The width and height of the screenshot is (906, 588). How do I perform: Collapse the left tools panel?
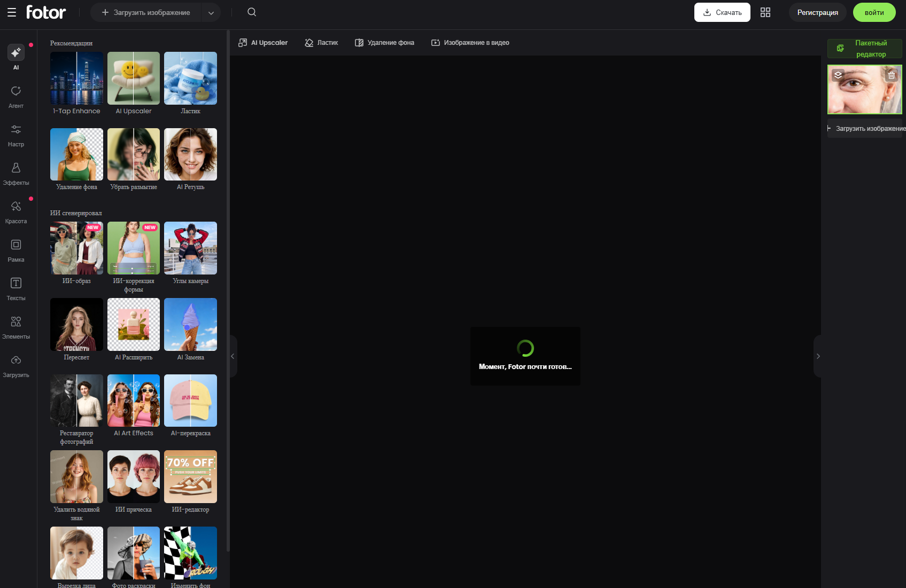[x=233, y=356]
